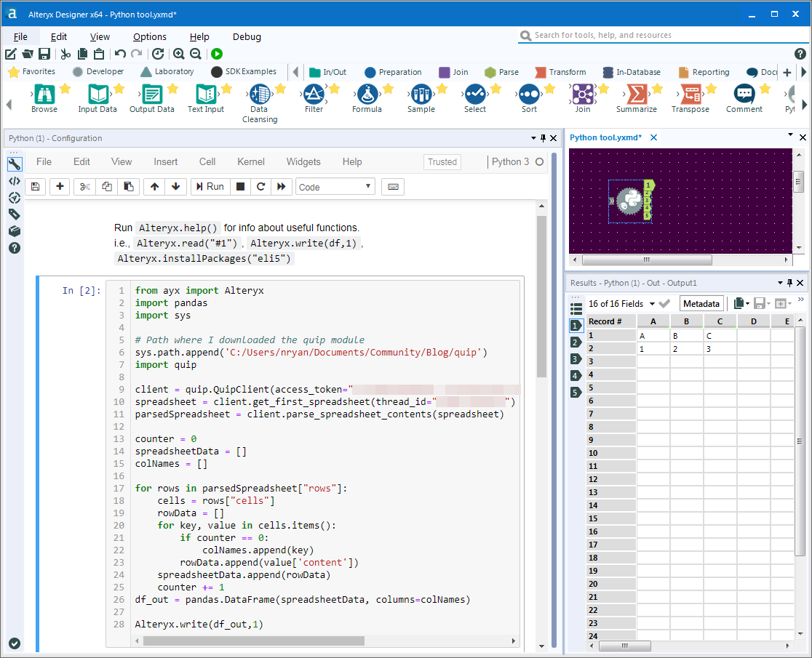Click the Metadata button in Results
Viewport: 812px width, 658px height.
click(701, 304)
